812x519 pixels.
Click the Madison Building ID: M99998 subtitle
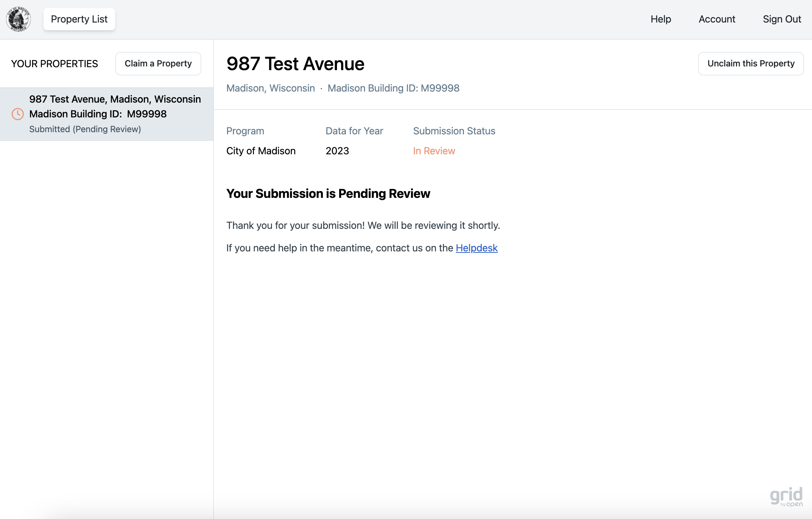pos(393,88)
